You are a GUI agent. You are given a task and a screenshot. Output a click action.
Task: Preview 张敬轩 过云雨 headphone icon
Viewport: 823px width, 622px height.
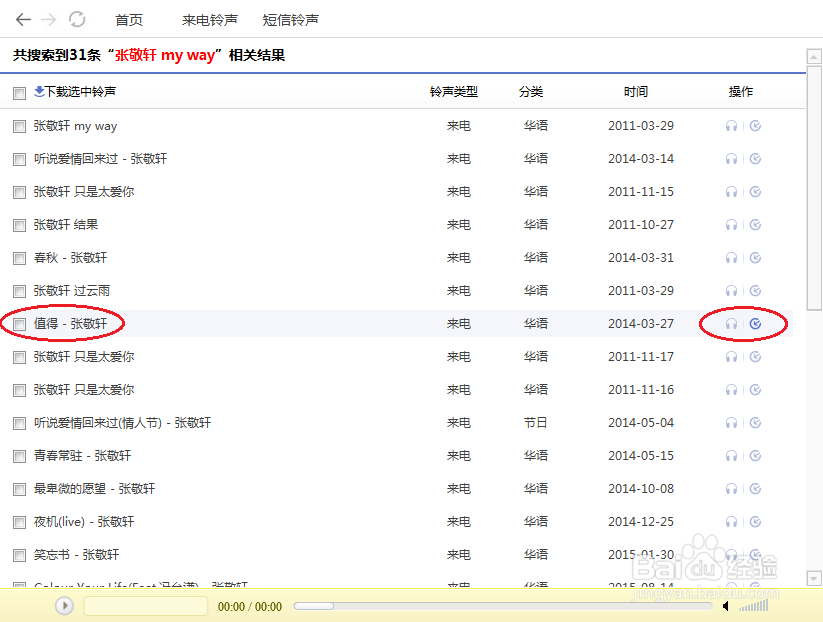pyautogui.click(x=731, y=291)
